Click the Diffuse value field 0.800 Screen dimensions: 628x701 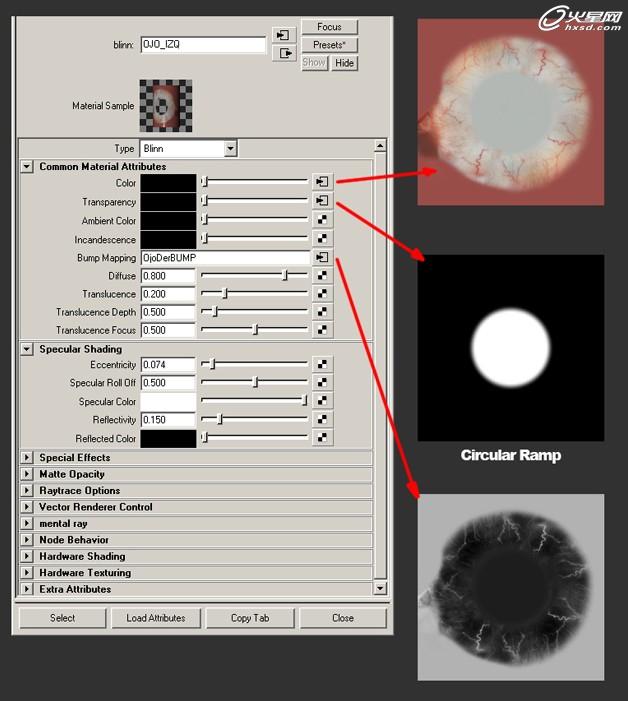168,276
